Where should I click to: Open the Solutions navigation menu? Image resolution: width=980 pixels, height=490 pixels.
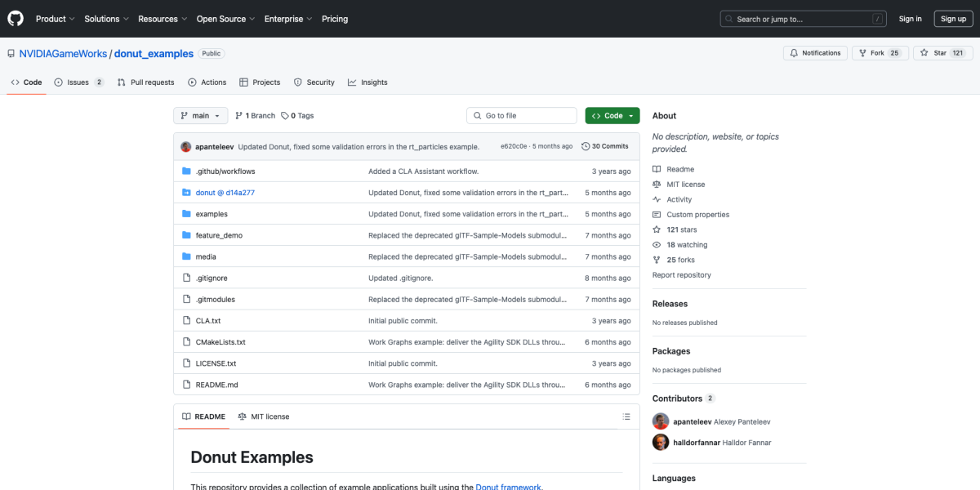(106, 19)
